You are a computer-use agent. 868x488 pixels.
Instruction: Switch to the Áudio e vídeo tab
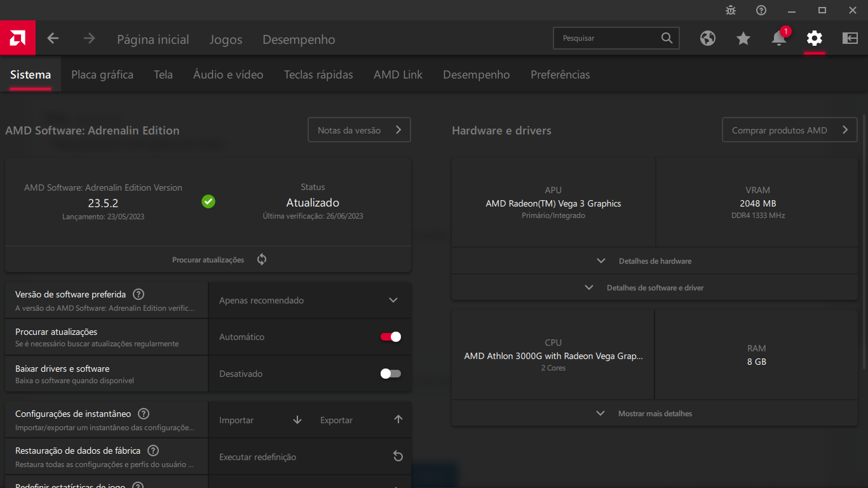(x=228, y=74)
